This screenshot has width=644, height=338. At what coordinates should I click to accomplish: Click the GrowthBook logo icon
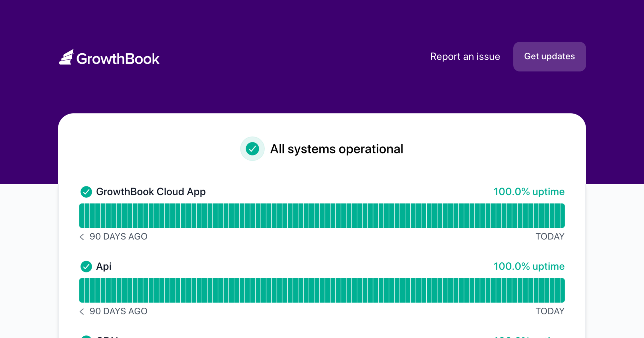pos(66,57)
